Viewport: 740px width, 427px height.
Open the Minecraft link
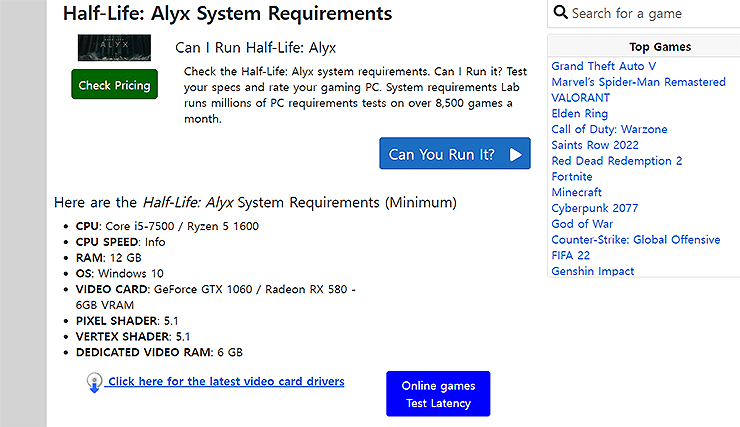click(576, 193)
